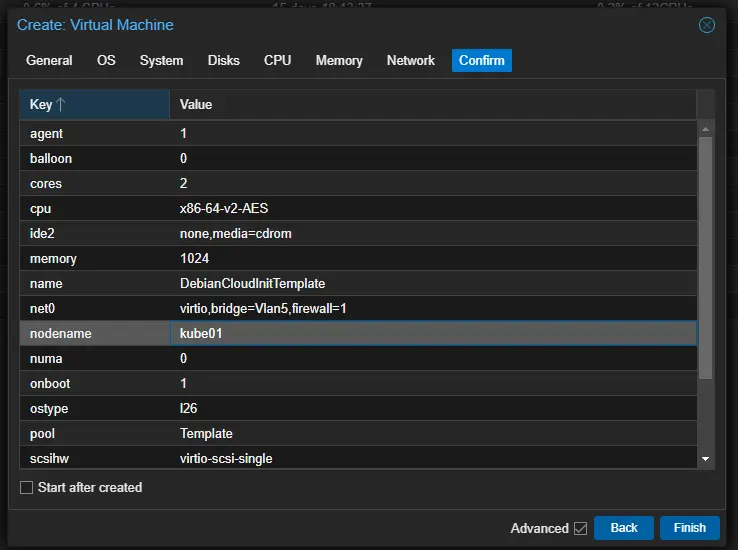Switch to the Memory tab
Viewport: 738px width, 550px height.
coord(339,60)
